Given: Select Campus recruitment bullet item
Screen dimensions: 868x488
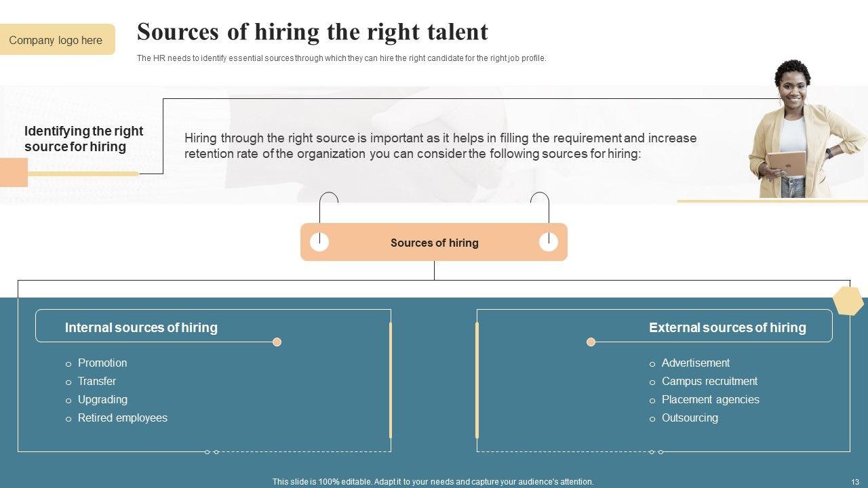Looking at the screenshot, I should [709, 382].
